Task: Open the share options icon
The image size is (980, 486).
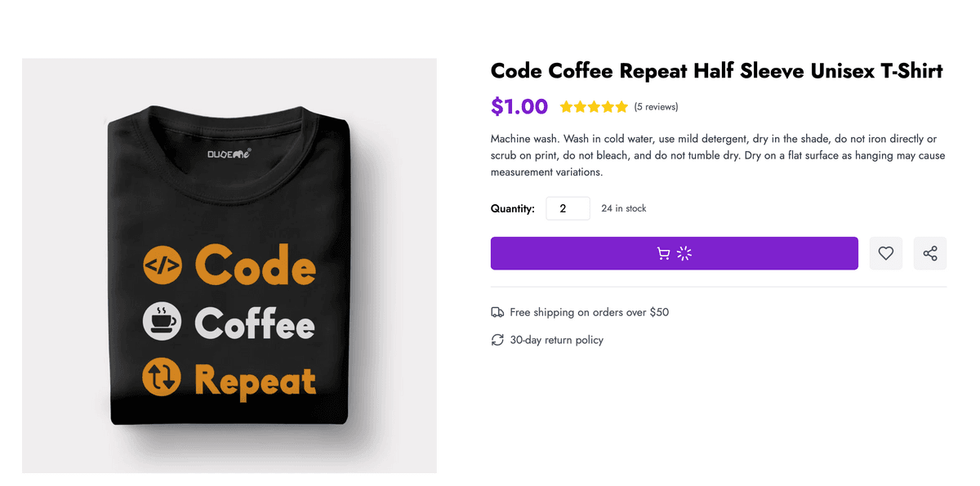Action: click(x=930, y=253)
